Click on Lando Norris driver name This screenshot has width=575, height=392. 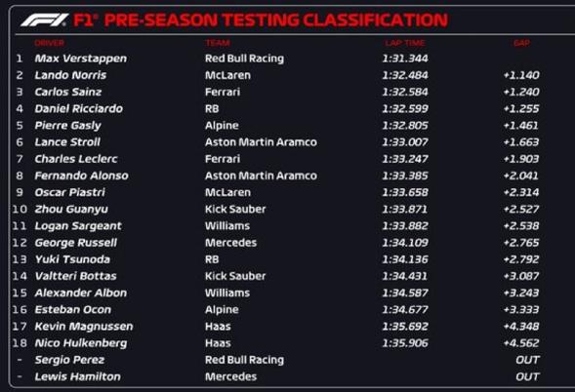pos(70,75)
